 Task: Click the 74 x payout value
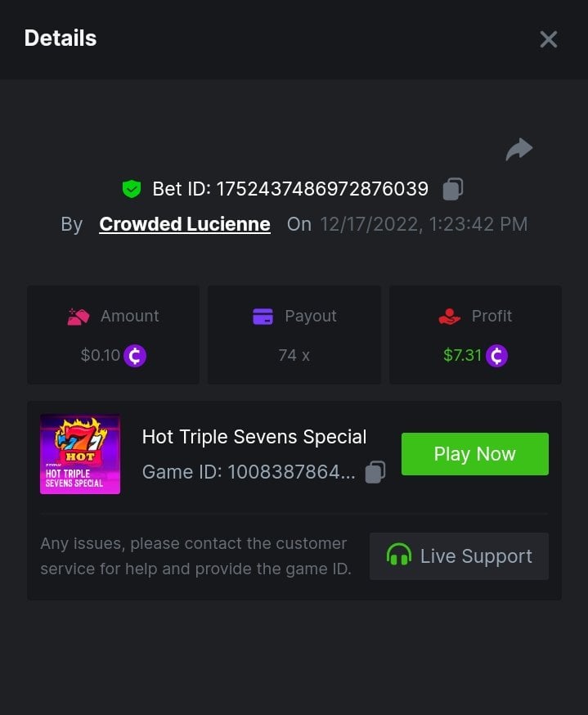(294, 356)
